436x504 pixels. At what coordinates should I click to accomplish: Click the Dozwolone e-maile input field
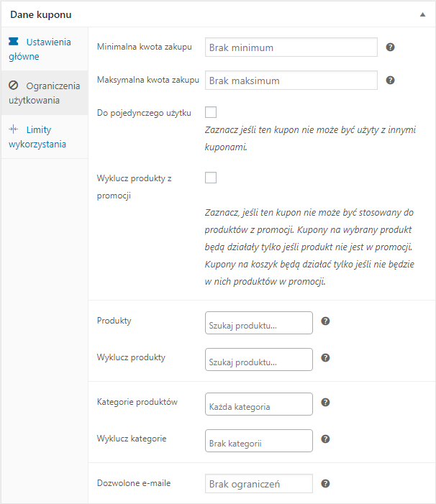click(x=259, y=484)
